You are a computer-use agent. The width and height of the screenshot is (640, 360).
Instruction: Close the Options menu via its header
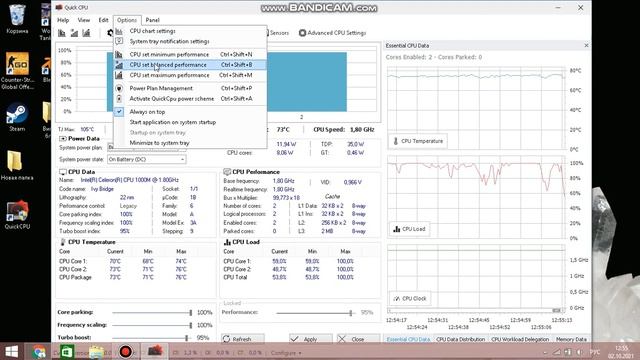click(x=127, y=20)
